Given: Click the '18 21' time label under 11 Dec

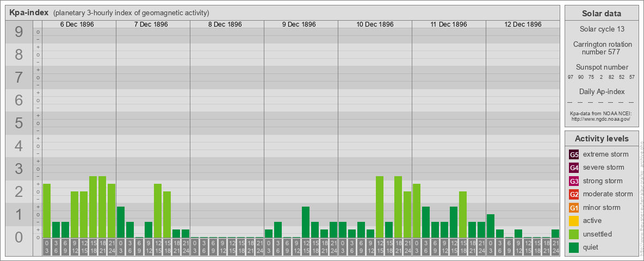Looking at the screenshot, I should (472, 247).
